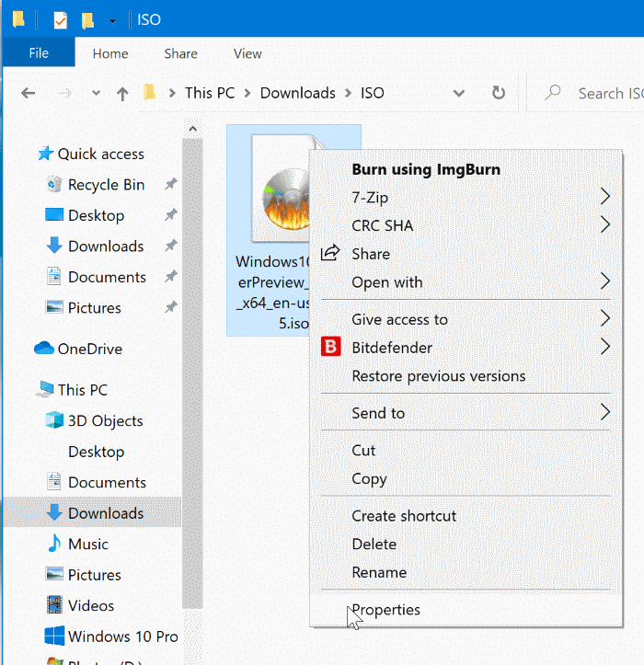The image size is (644, 665).
Task: Open the 7-Zip submenu
Action: (x=466, y=197)
